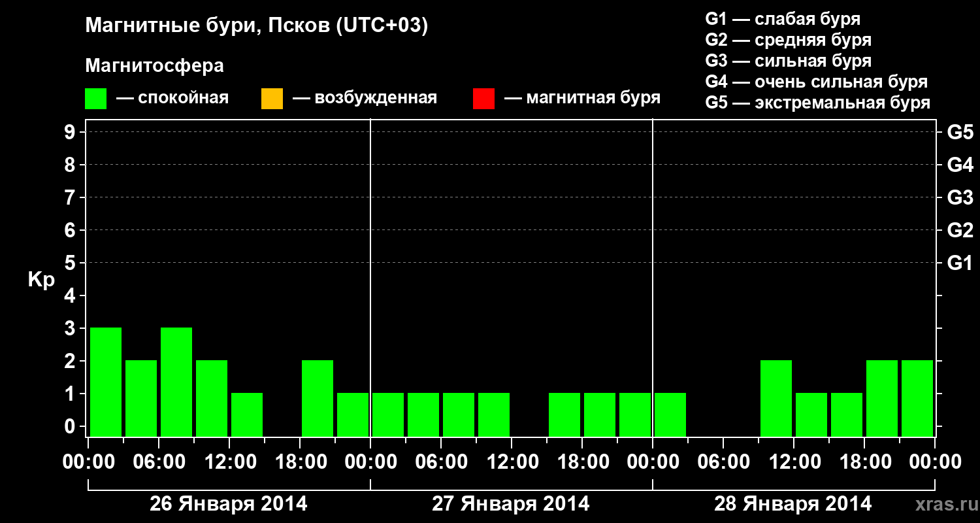
Task: Click the Kp 1 bar for 26 January 21:00–00:00
Action: 353,414
